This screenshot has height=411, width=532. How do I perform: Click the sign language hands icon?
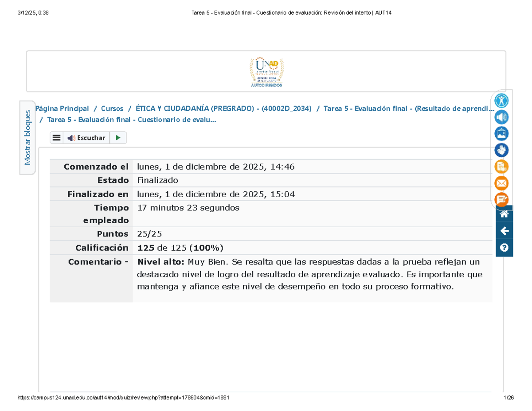502,150
